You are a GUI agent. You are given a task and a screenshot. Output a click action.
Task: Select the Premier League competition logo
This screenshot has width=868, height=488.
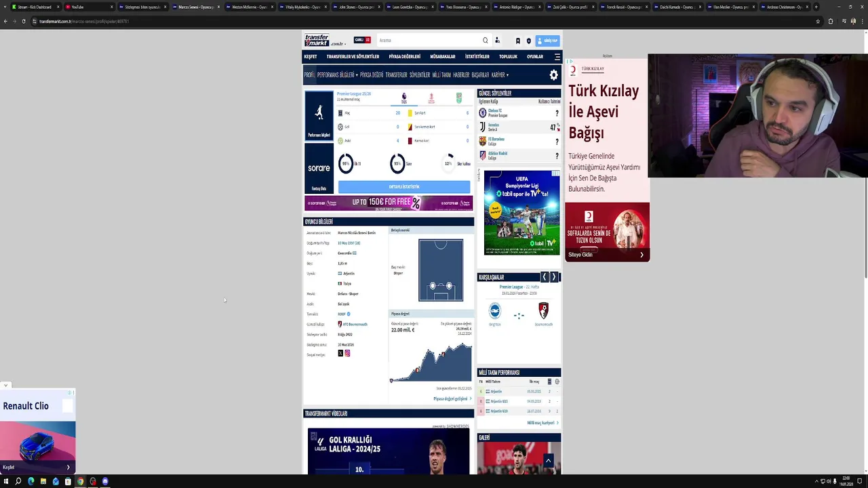click(404, 98)
